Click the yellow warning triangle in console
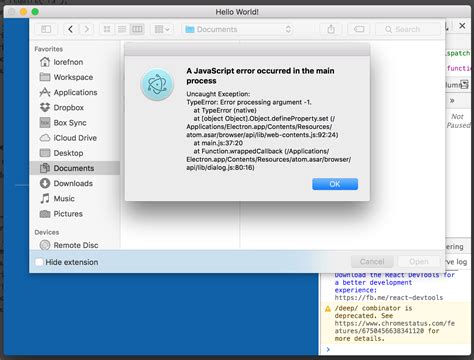The image size is (474, 360). pos(328,309)
